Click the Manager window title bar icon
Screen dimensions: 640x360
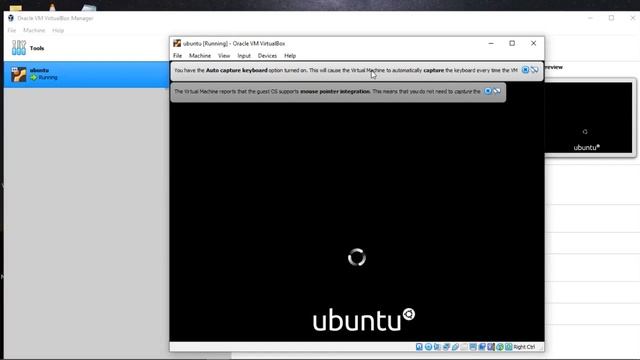tap(11, 18)
